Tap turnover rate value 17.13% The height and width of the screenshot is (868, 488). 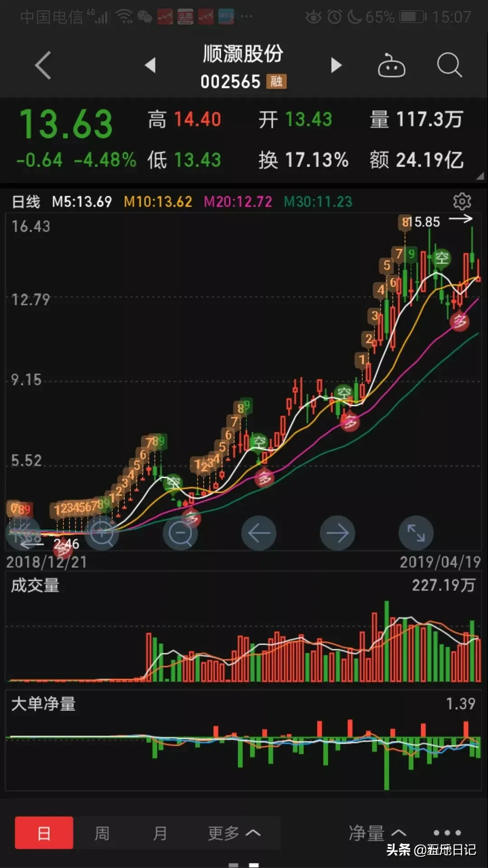(x=317, y=160)
